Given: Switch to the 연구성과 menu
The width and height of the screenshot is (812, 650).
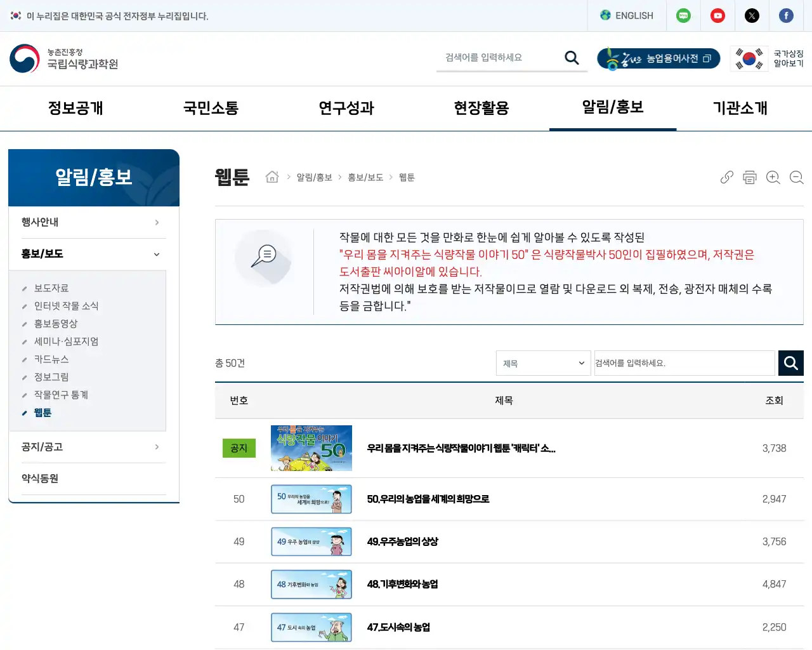Looking at the screenshot, I should coord(345,108).
